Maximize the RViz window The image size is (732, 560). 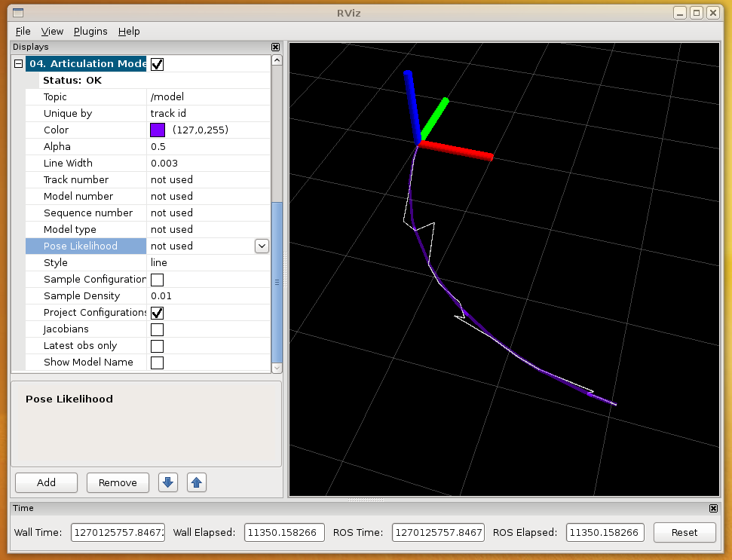coord(697,13)
